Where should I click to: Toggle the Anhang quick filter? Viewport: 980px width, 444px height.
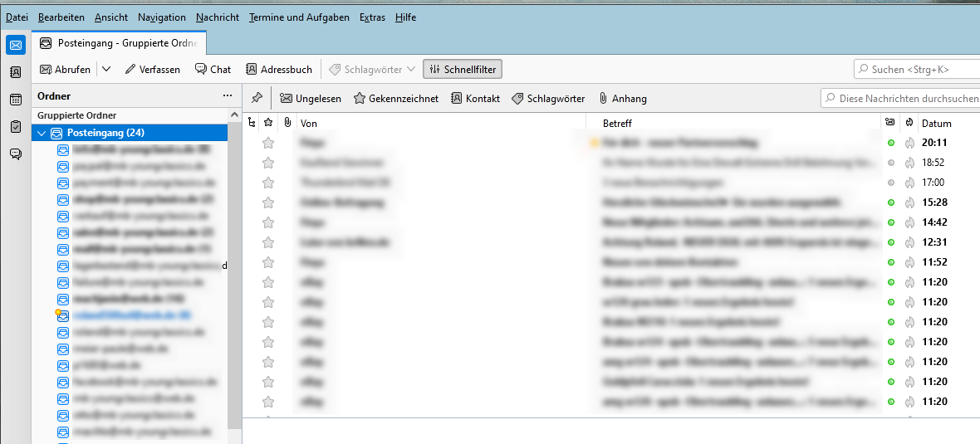[623, 98]
